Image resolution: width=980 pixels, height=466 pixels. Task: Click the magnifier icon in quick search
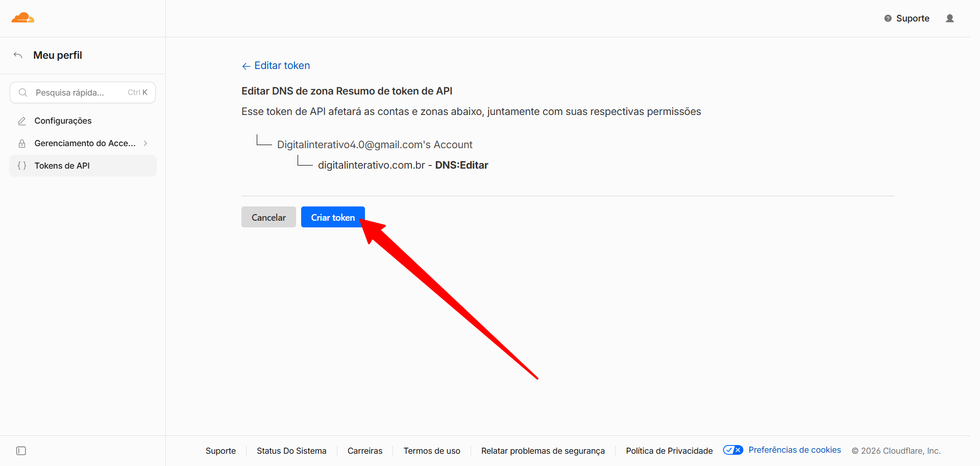click(x=23, y=92)
